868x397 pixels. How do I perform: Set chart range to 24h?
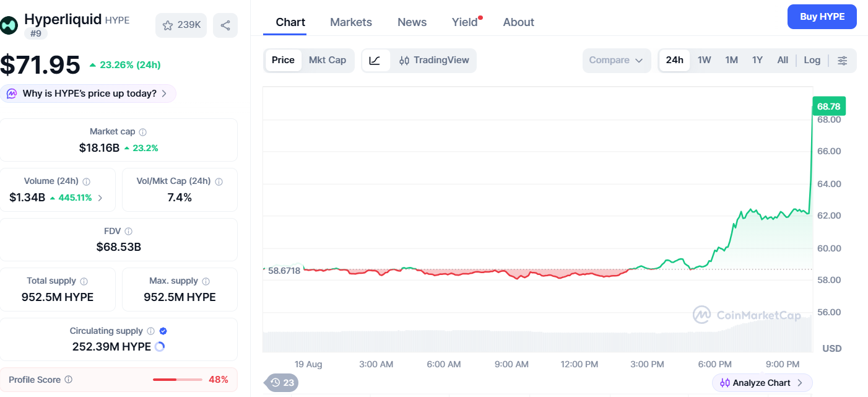tap(674, 60)
